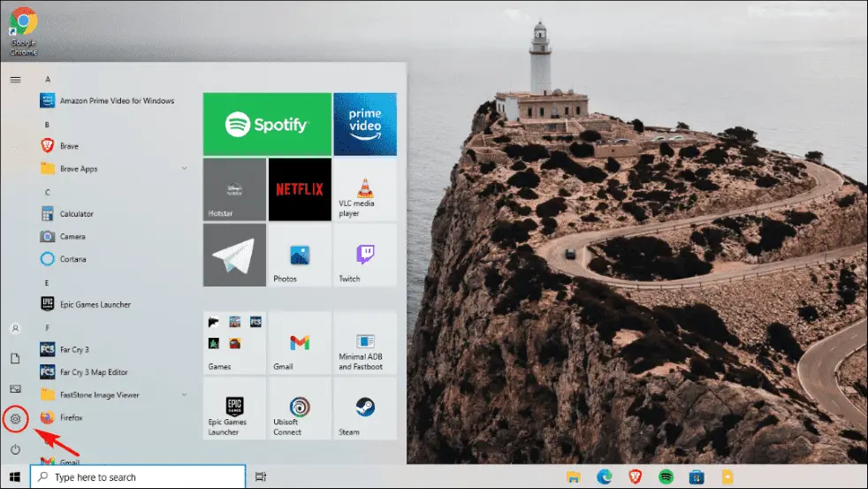The width and height of the screenshot is (868, 489).
Task: Click the Windows Start button
Action: click(x=15, y=477)
